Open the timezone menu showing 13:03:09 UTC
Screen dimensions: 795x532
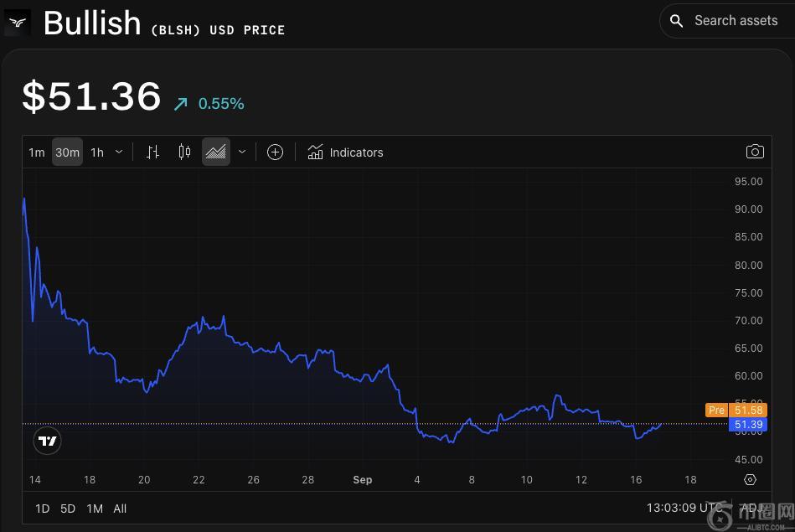(x=684, y=508)
